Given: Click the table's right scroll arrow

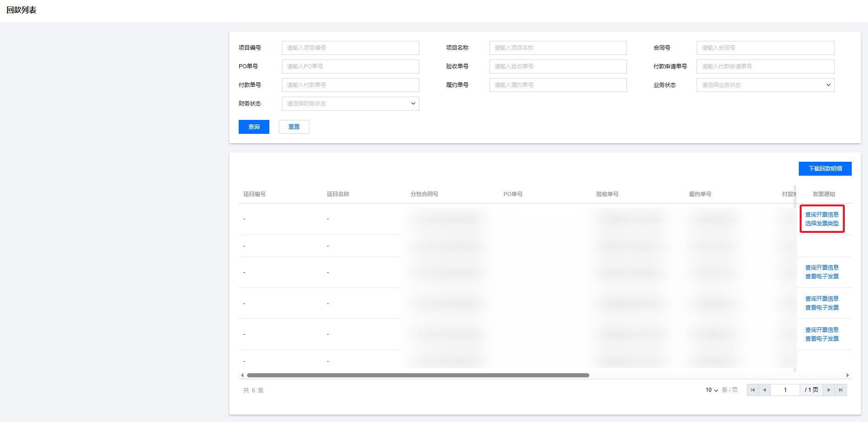Looking at the screenshot, I should (x=848, y=375).
